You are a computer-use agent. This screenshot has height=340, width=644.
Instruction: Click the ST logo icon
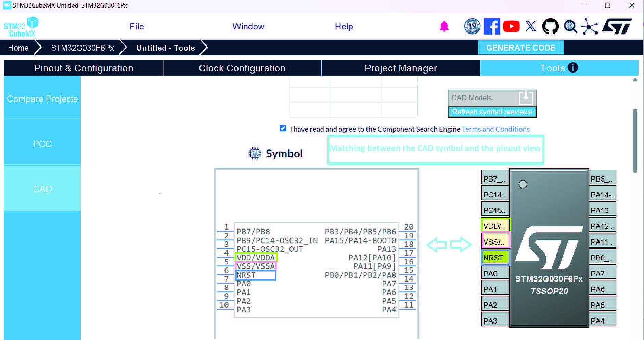[617, 26]
